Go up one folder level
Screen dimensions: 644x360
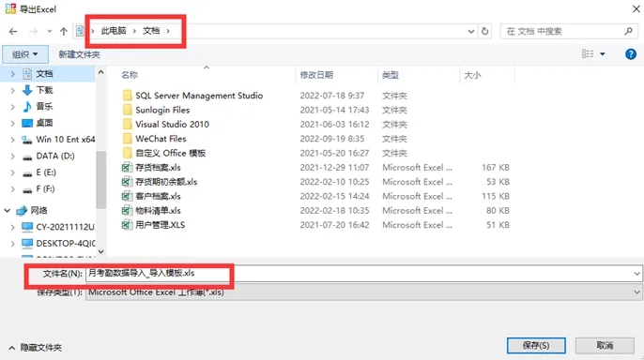click(63, 31)
